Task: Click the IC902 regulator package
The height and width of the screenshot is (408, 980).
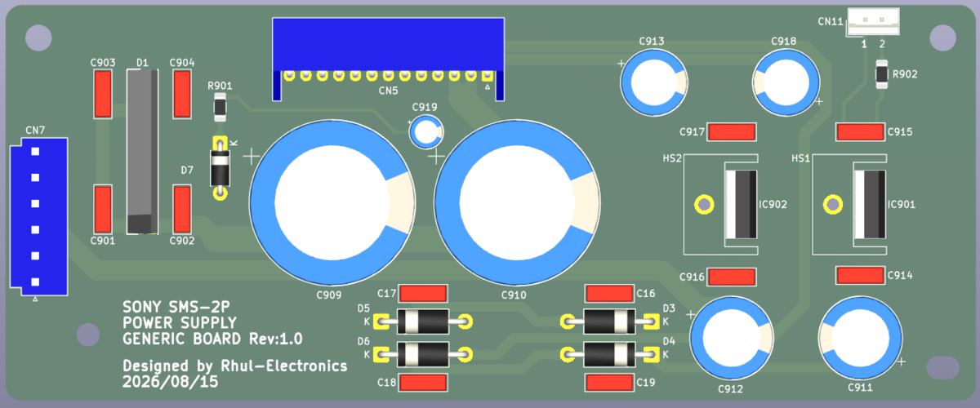Action: point(742,204)
